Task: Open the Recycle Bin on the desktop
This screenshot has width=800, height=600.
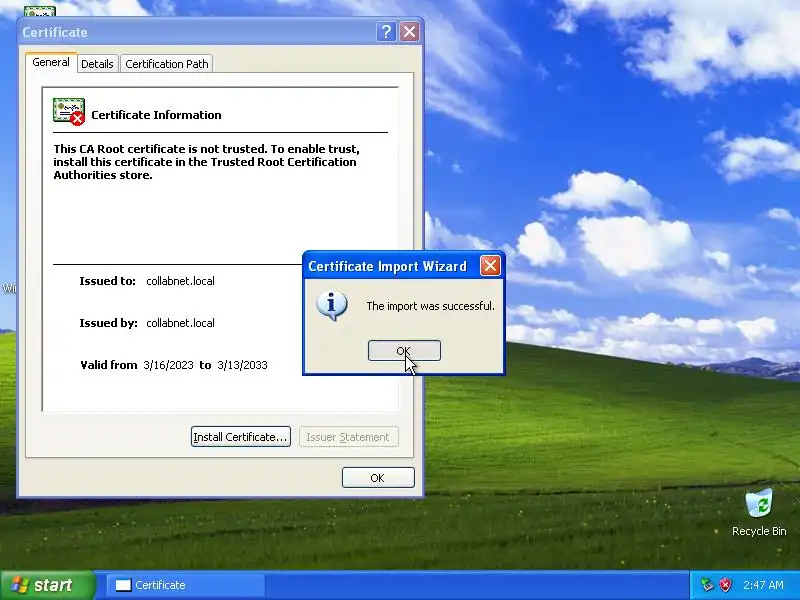Action: click(x=759, y=512)
